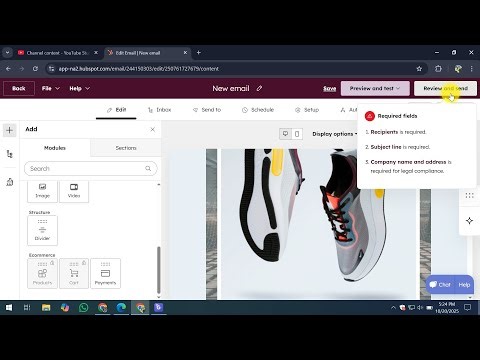
Task: Go to the Send to tab
Action: click(207, 110)
